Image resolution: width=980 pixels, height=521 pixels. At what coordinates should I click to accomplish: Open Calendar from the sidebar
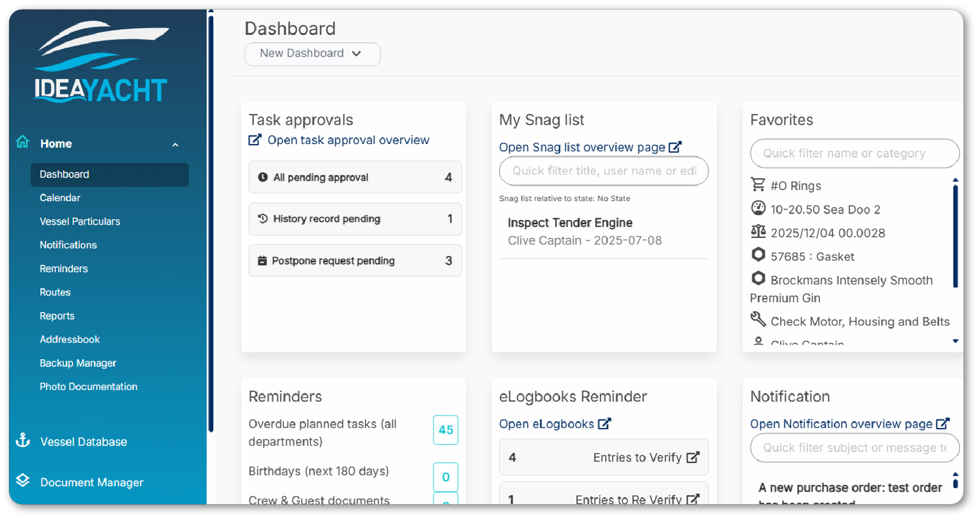tap(60, 197)
